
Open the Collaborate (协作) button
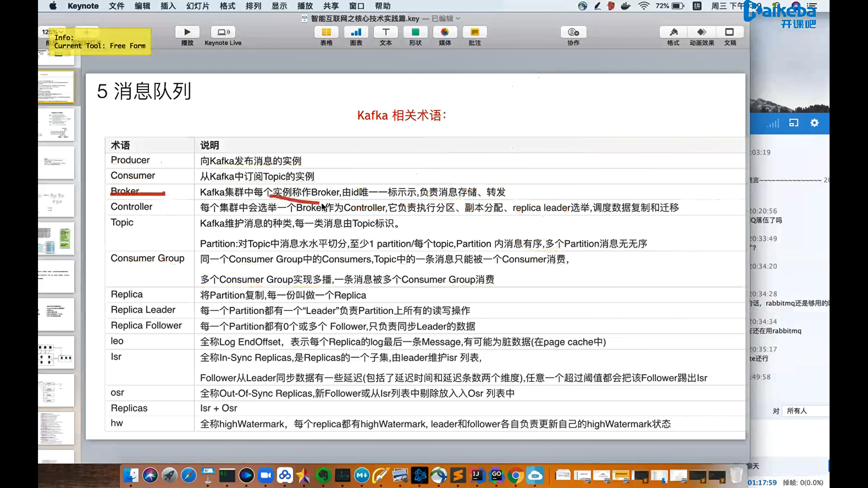pos(573,32)
